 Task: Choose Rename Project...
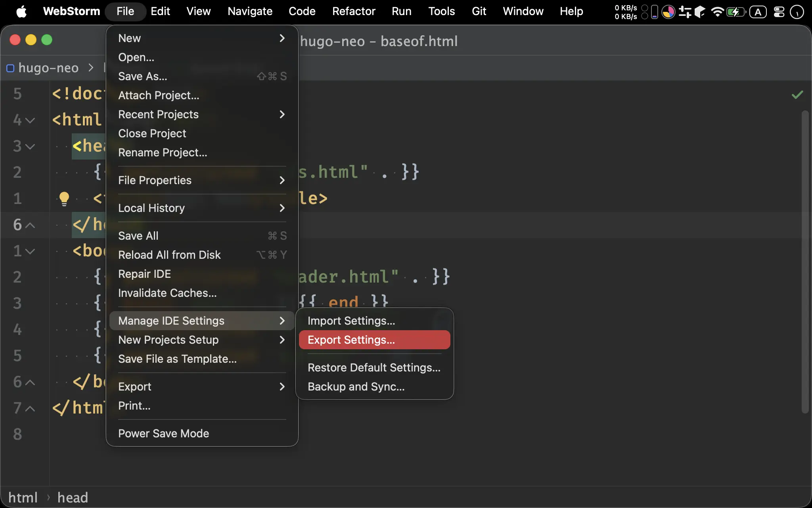click(x=202, y=152)
